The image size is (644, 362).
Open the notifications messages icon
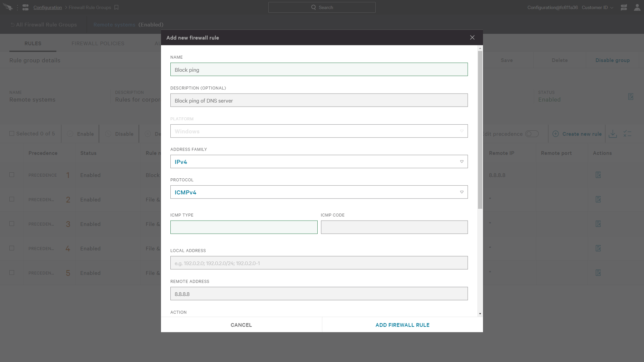tap(624, 7)
